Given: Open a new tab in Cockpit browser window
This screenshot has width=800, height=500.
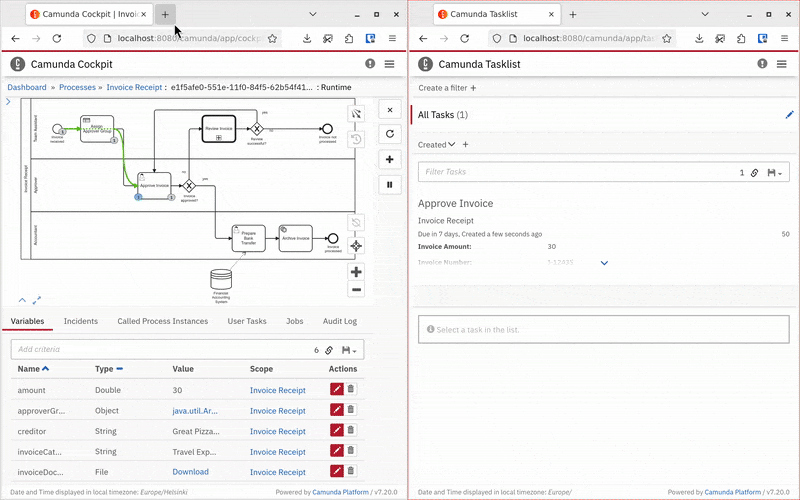Looking at the screenshot, I should (165, 14).
